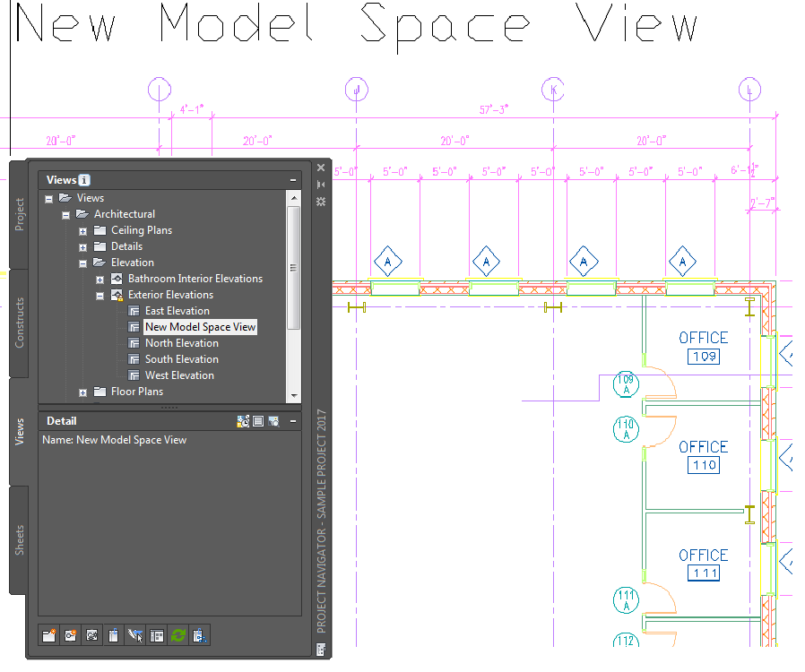The height and width of the screenshot is (672, 805).
Task: Expand the Ceiling Plans folder
Action: pos(82,231)
